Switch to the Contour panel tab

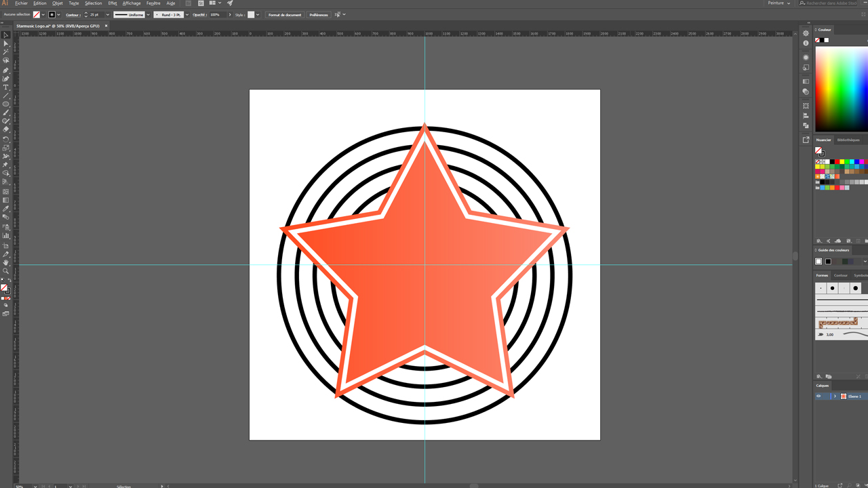841,276
